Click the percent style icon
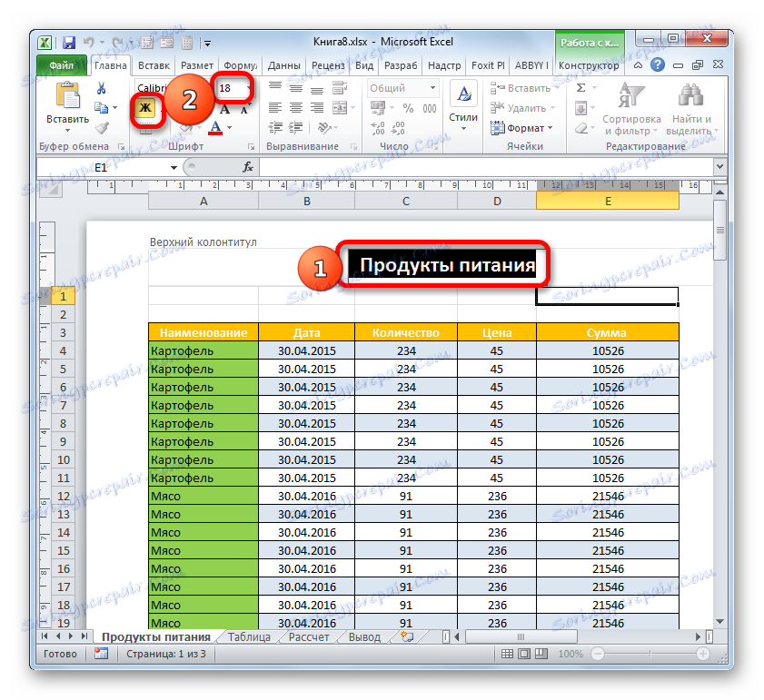The width and height of the screenshot is (764, 700). pos(408,108)
